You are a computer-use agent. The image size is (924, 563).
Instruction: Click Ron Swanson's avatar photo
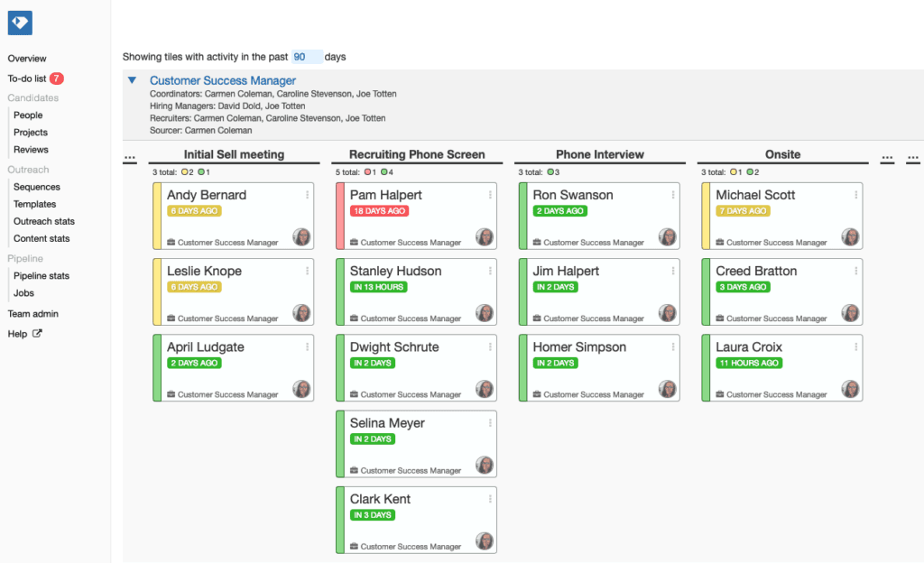click(668, 237)
